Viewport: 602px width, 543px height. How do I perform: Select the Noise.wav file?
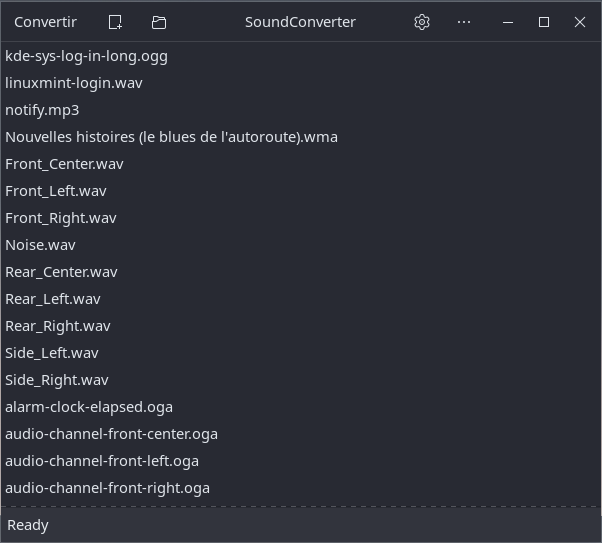[301, 245]
